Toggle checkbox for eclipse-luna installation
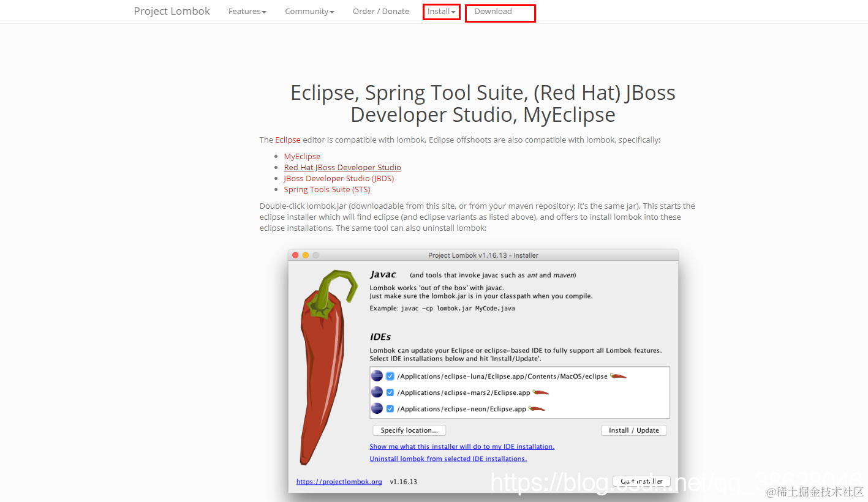The height and width of the screenshot is (502, 868). pos(390,376)
